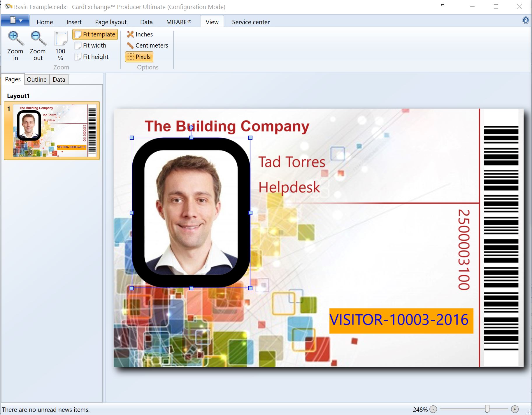Click the Zoom out magnifier icon

click(38, 39)
